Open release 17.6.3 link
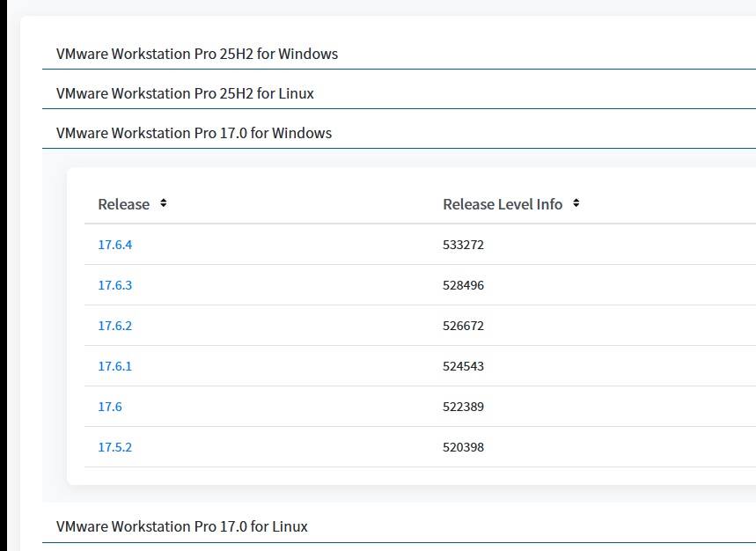 (114, 285)
